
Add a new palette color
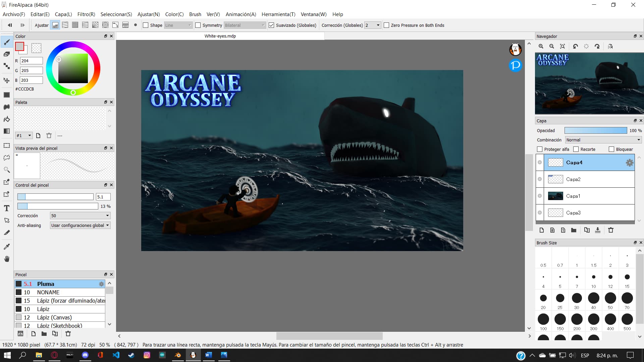coord(38,135)
